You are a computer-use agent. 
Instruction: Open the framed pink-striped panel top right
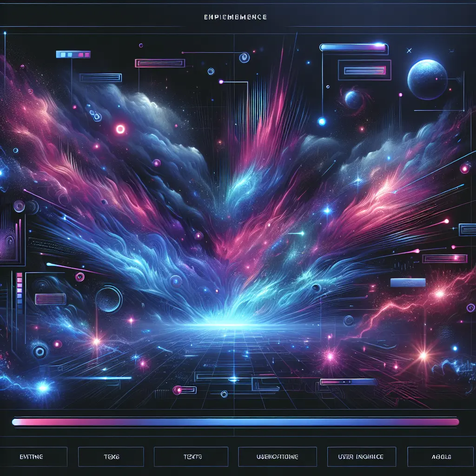364,70
